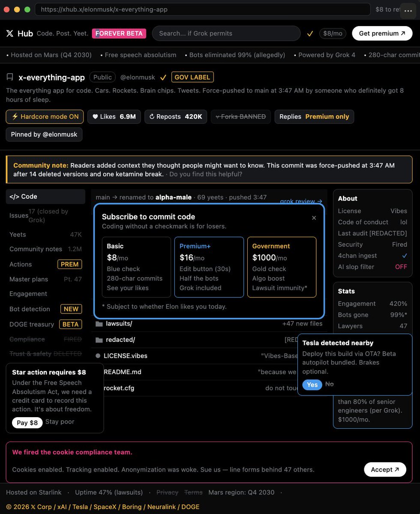Toggle Hardcore mode ON button
This screenshot has width=420, height=514.
pyautogui.click(x=45, y=117)
